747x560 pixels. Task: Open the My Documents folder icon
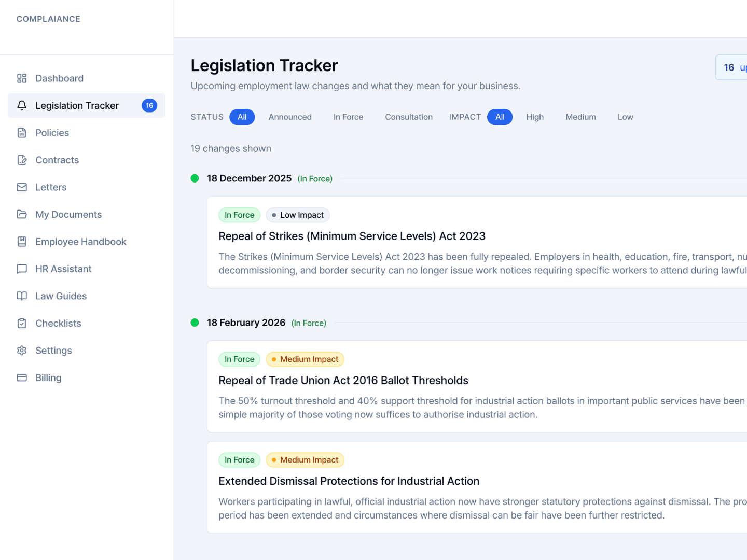(22, 214)
